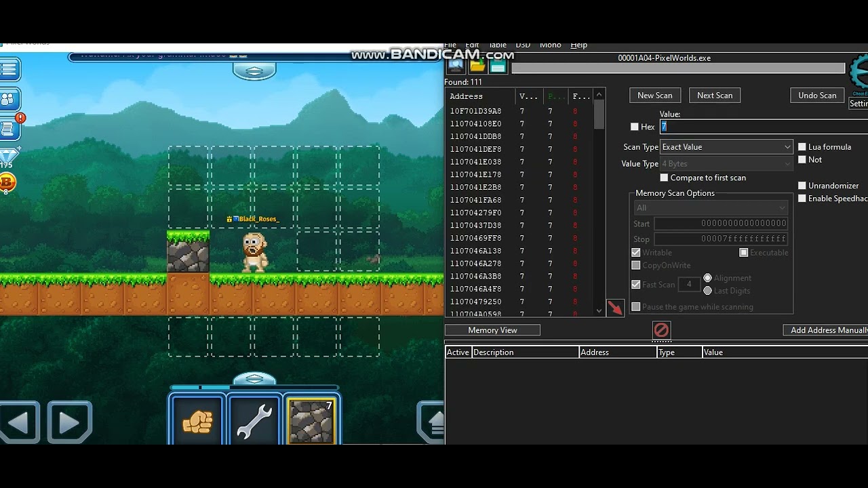Click the New Scan button
868x488 pixels.
[655, 96]
